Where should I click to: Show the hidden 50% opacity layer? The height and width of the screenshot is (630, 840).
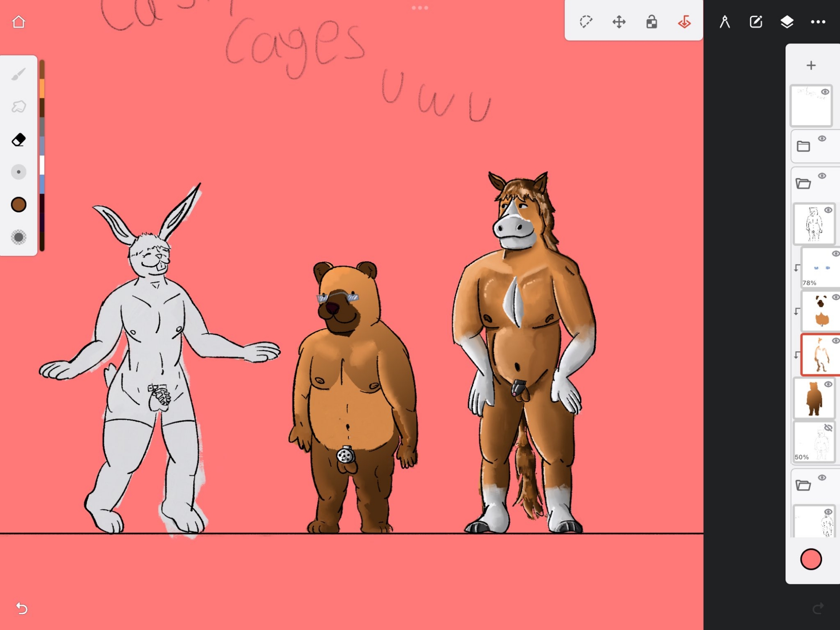(x=828, y=428)
